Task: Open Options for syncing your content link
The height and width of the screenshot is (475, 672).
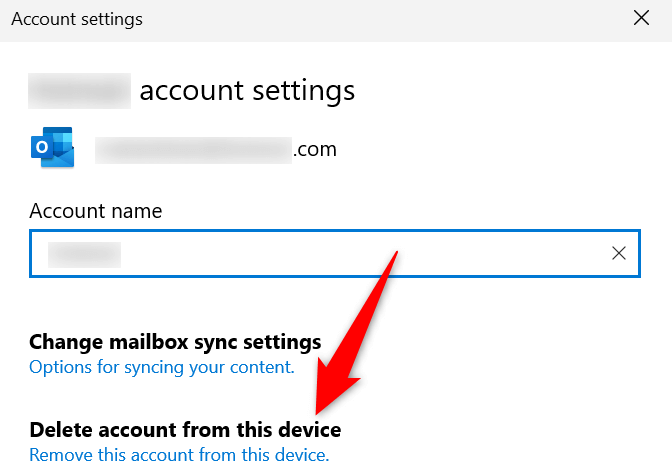Action: (162, 367)
